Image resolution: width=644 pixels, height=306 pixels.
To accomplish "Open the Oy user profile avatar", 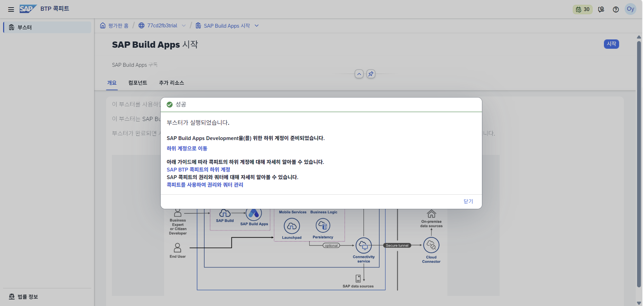I will coord(631,9).
